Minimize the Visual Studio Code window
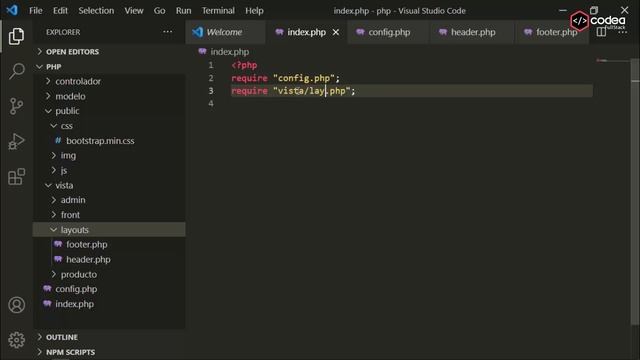Image resolution: width=640 pixels, height=360 pixels. tap(563, 10)
